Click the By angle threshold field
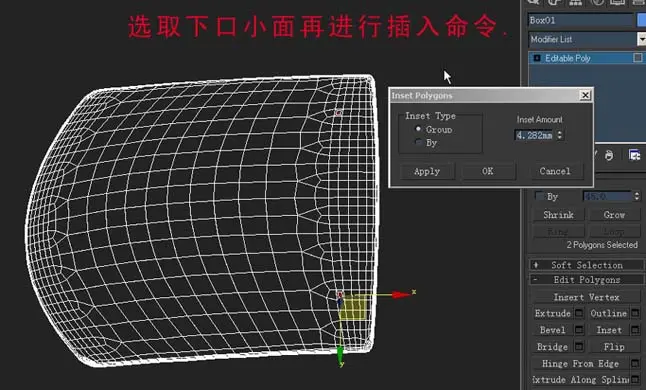Screen dimensions: 646x390 click(x=607, y=196)
